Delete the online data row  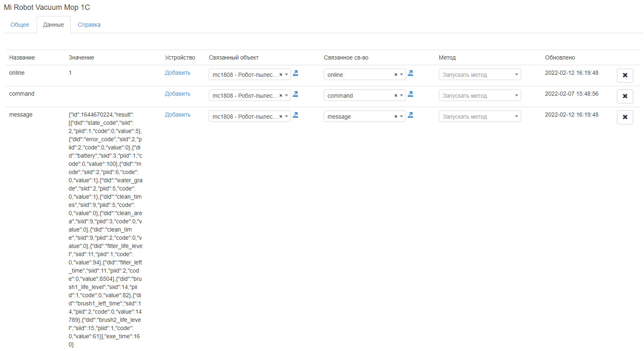625,76
